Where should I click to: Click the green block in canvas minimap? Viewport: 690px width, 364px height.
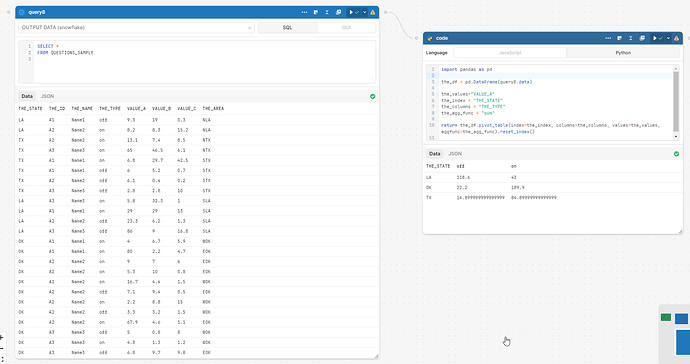coord(666,317)
